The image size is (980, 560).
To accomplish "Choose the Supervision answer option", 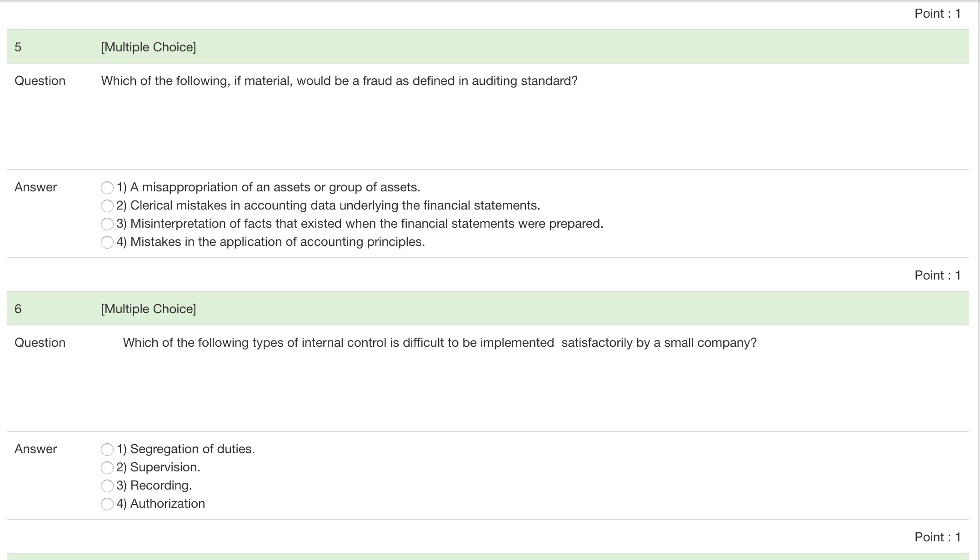I will pyautogui.click(x=107, y=467).
